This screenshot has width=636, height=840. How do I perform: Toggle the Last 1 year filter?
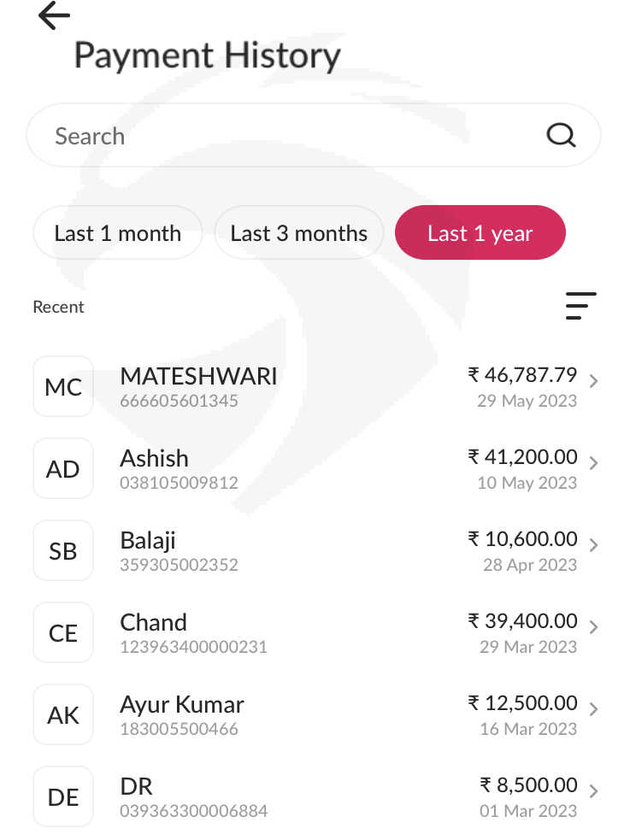[x=480, y=233]
